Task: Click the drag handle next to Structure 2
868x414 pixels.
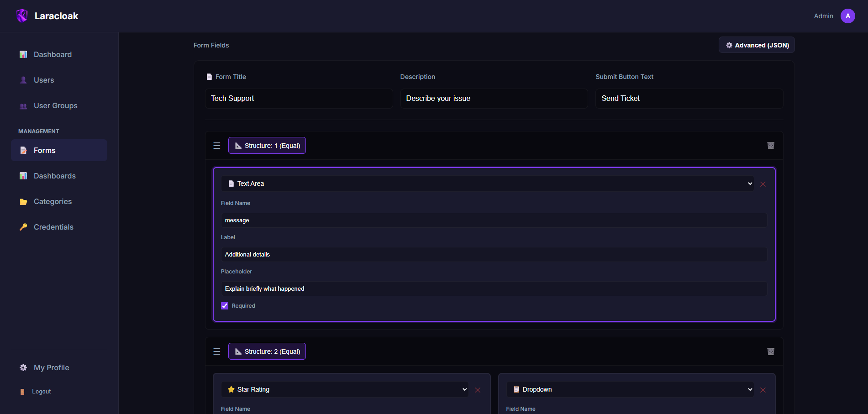Action: 216,351
